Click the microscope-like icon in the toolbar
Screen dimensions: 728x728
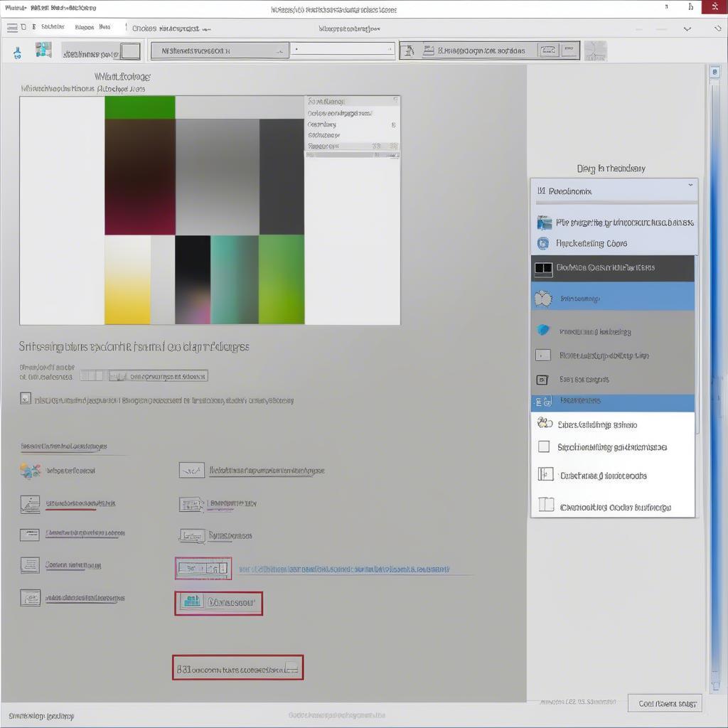coord(408,50)
